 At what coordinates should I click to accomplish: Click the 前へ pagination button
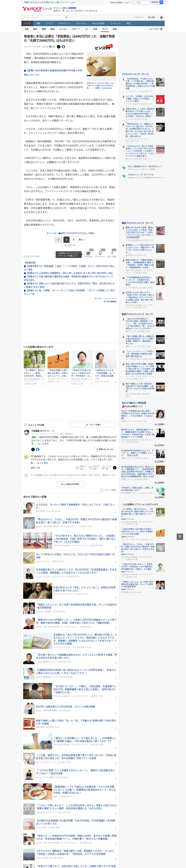pos(58,240)
